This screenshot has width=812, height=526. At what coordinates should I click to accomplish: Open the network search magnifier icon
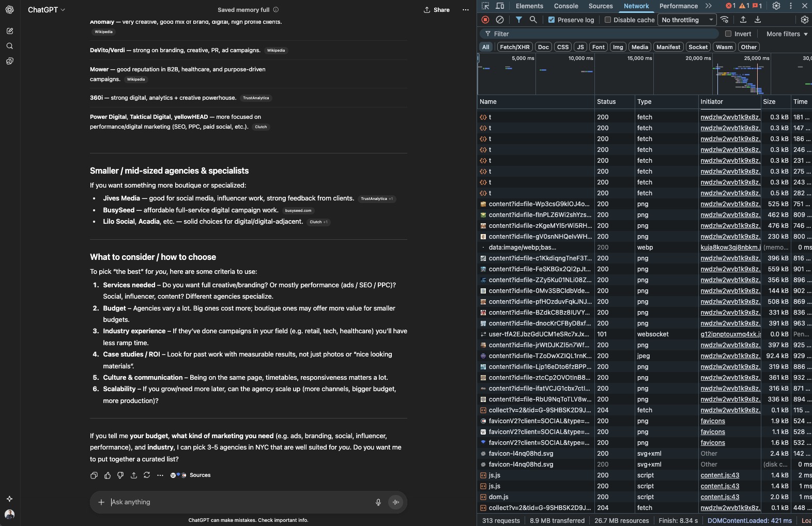[x=533, y=20]
